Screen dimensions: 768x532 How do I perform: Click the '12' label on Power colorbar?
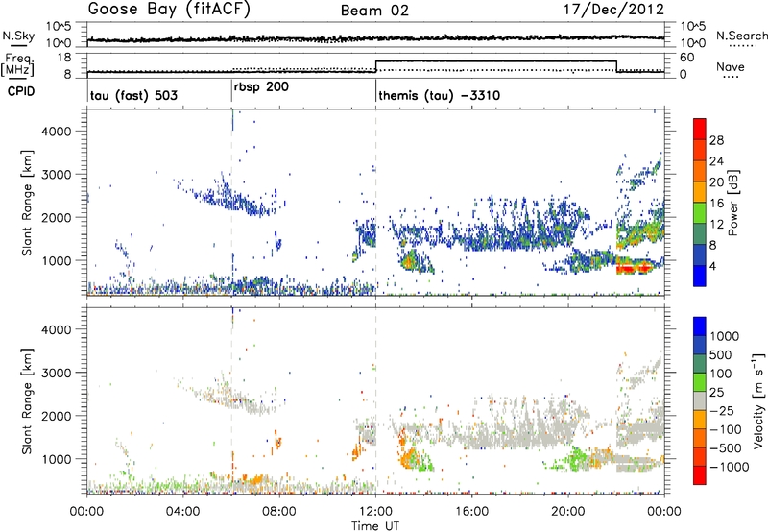tap(716, 225)
